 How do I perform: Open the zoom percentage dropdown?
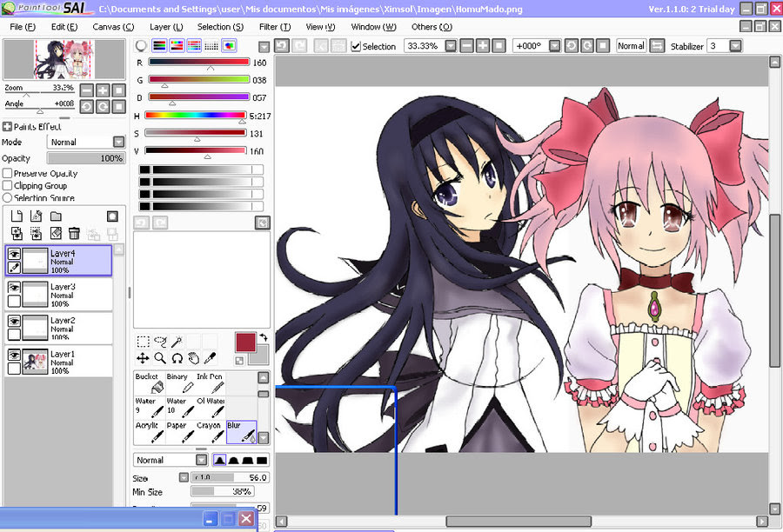coord(451,46)
